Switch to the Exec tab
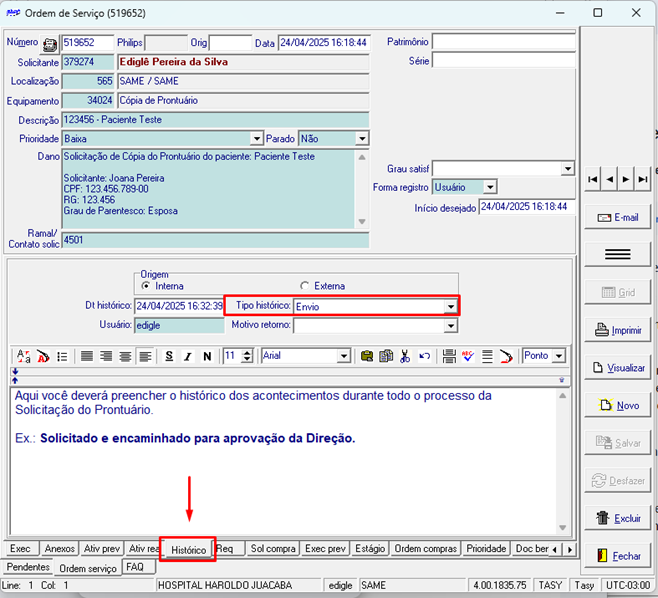 pyautogui.click(x=20, y=548)
